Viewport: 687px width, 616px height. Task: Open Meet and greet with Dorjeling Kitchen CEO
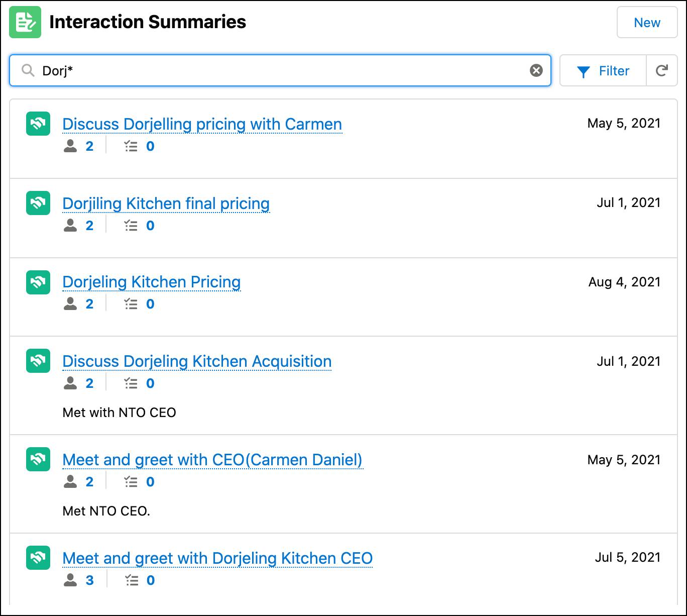(x=217, y=558)
